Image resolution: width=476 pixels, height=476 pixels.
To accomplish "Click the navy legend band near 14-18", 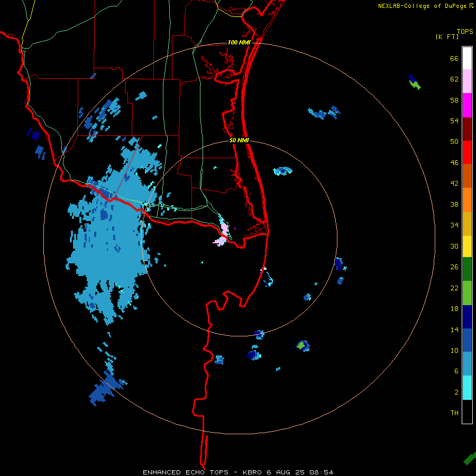I will tap(467, 317).
